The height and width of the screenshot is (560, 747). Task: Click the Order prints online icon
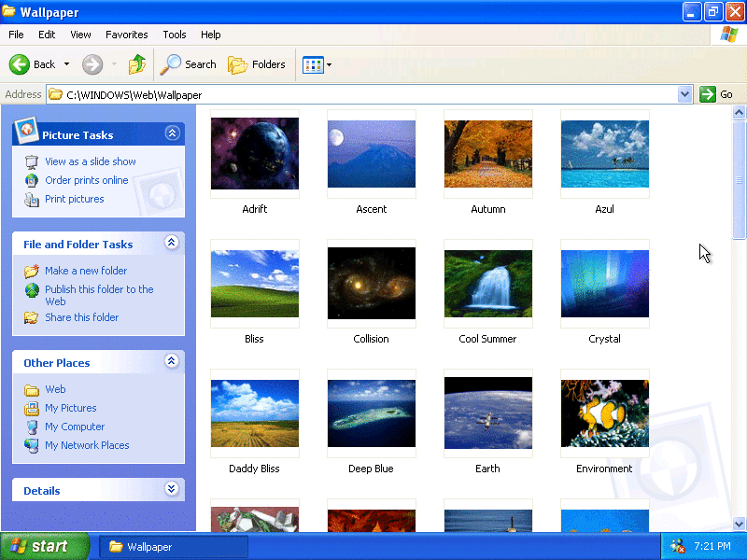pyautogui.click(x=32, y=180)
